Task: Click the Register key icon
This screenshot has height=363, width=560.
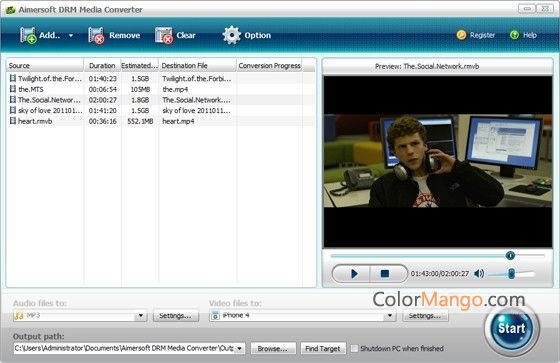Action: point(461,35)
